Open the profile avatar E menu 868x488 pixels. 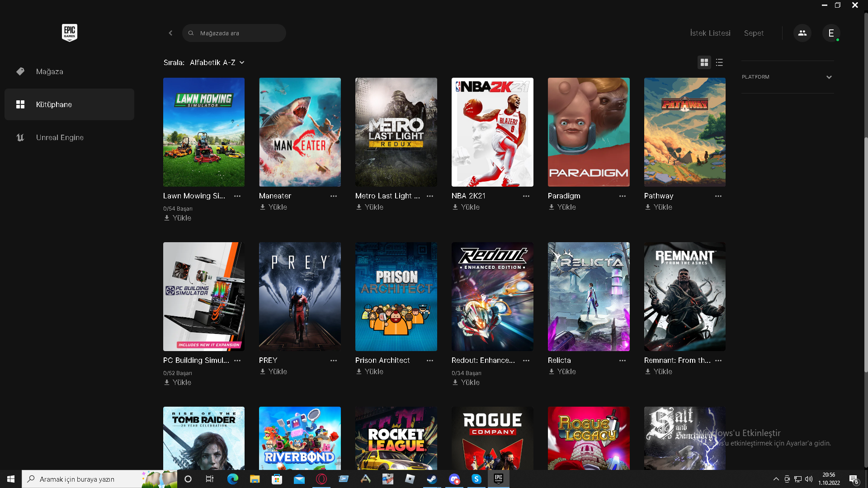click(x=831, y=33)
